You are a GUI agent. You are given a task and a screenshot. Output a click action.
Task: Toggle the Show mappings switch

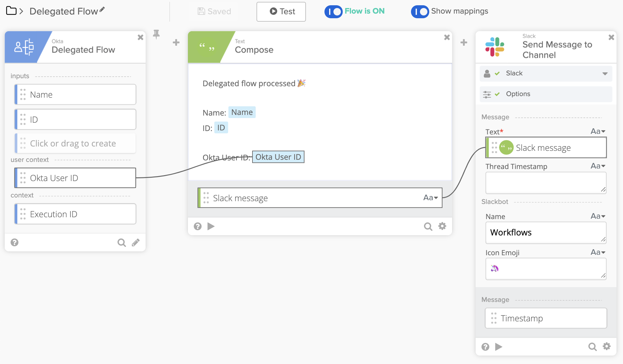pyautogui.click(x=420, y=11)
